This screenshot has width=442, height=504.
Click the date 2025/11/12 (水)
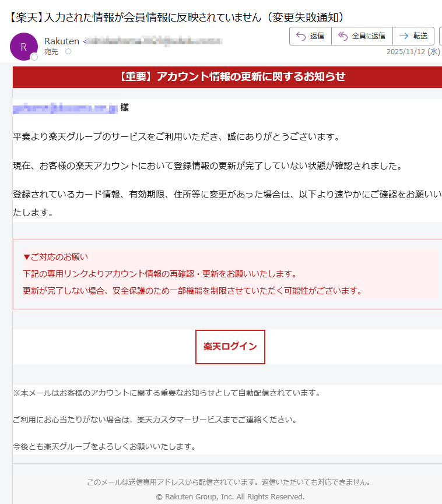[413, 52]
